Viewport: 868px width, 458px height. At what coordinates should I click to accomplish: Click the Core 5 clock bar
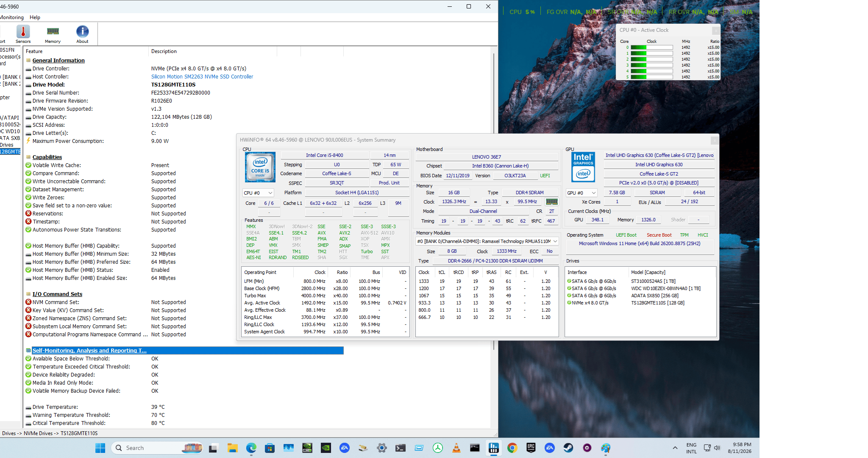click(x=651, y=77)
